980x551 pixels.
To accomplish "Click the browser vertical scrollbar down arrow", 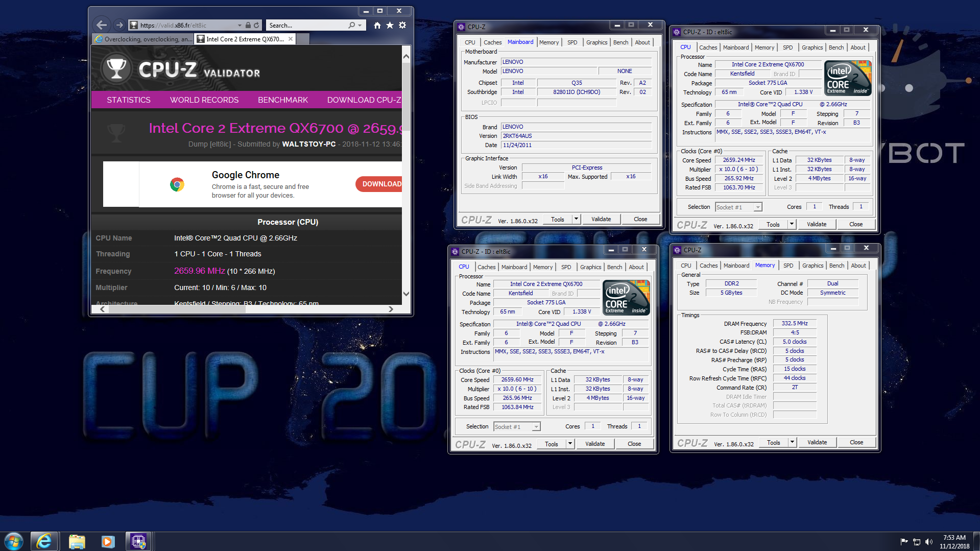I will coord(406,294).
